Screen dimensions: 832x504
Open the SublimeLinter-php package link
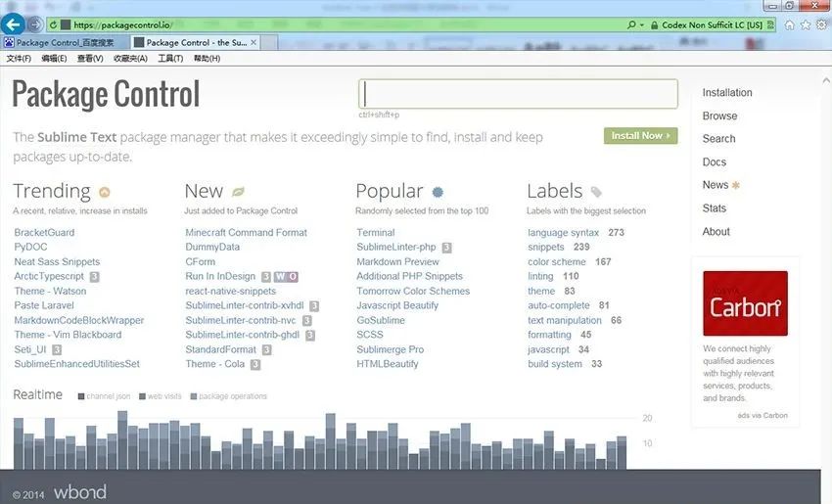pyautogui.click(x=395, y=247)
